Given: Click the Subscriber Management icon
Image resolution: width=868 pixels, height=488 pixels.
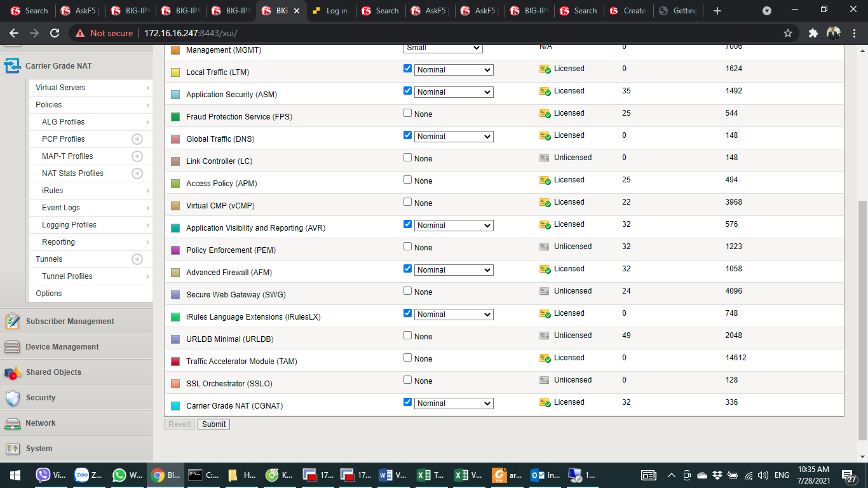Looking at the screenshot, I should coord(12,322).
